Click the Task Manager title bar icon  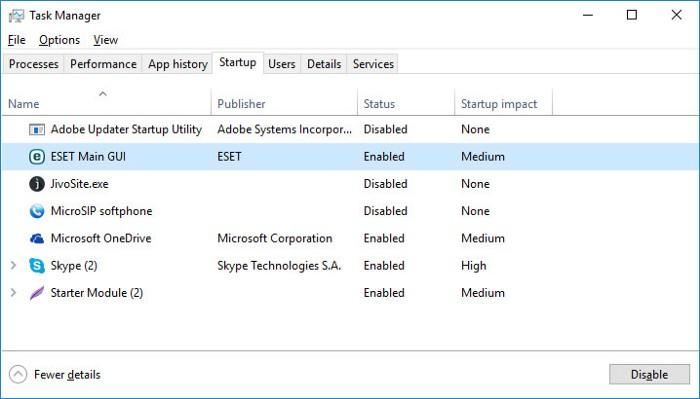(x=16, y=16)
